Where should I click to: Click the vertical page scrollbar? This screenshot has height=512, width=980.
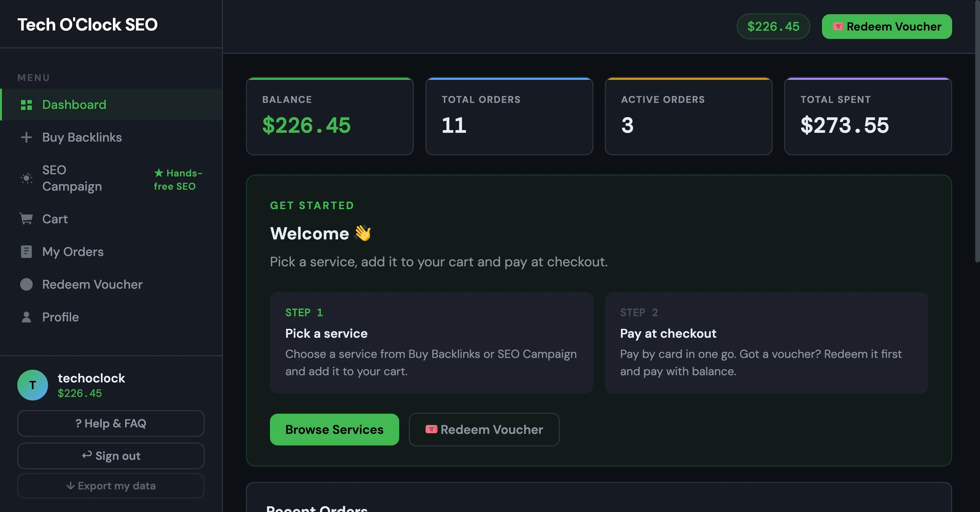point(977,131)
